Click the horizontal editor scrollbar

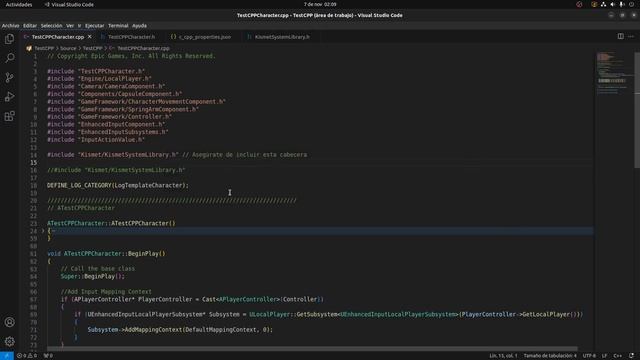[312, 349]
